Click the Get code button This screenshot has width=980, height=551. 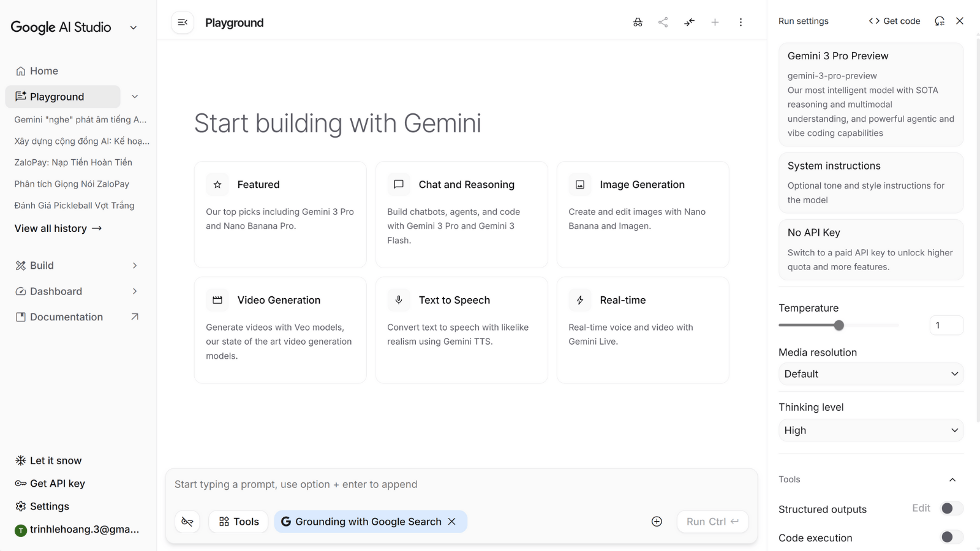(x=894, y=21)
